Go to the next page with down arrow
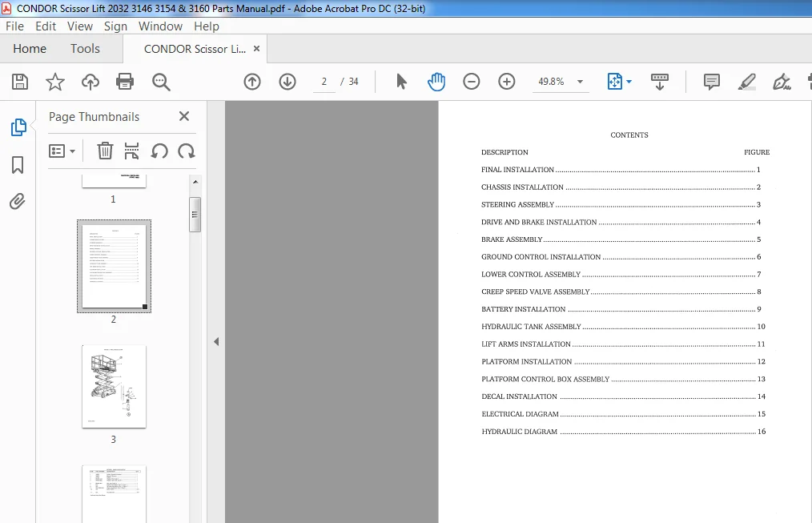The image size is (812, 523). pos(287,82)
